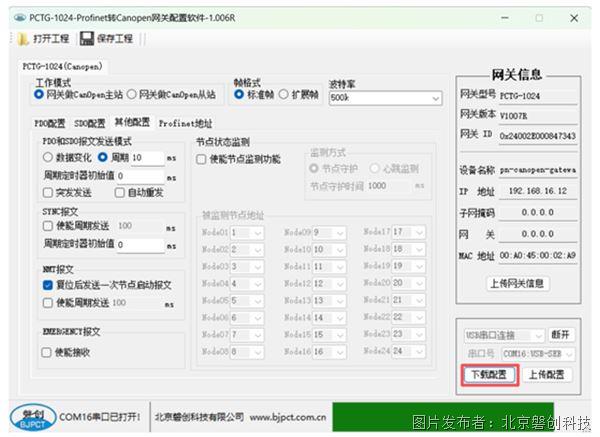Open Node16 address dropdown

(x=329, y=352)
